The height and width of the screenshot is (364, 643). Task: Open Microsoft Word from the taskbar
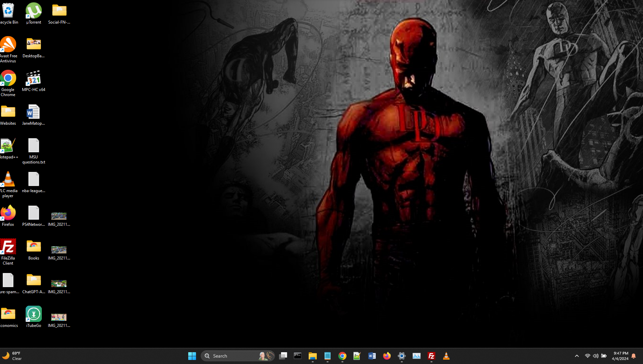[x=372, y=356]
